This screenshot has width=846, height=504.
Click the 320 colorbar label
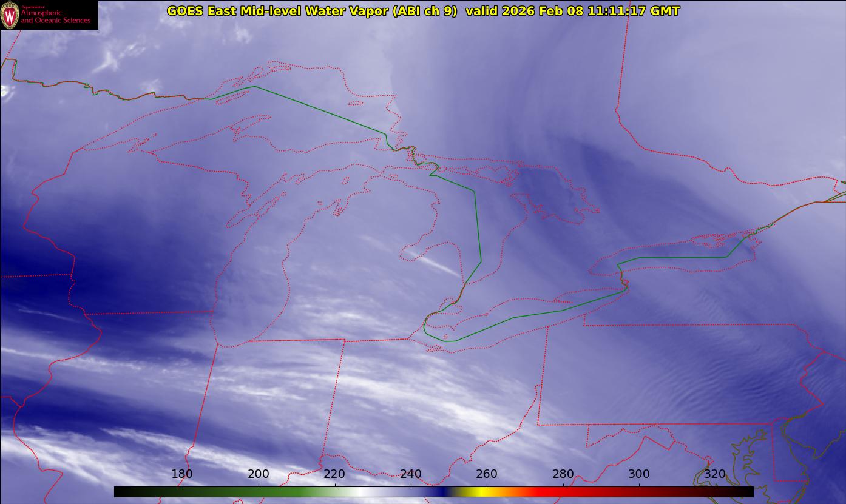coord(716,474)
